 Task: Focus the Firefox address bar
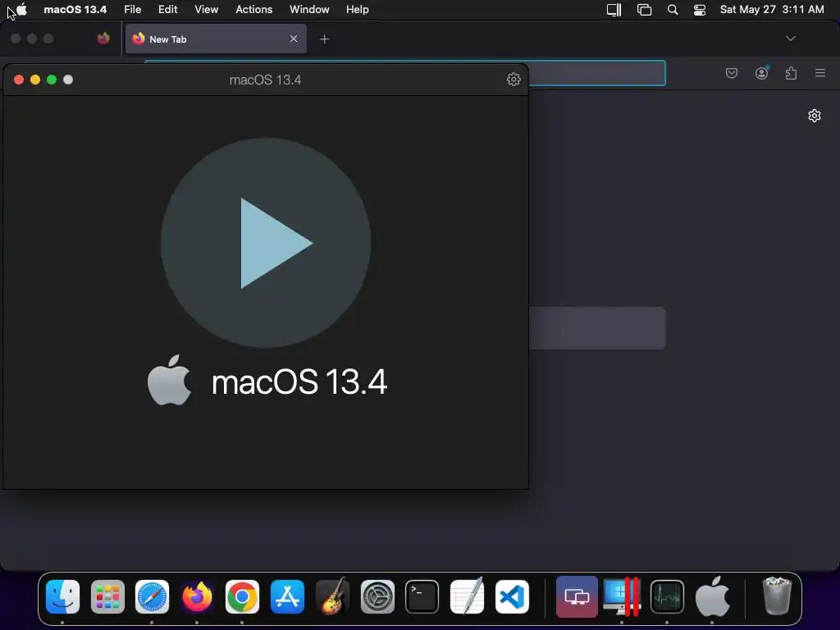point(597,73)
